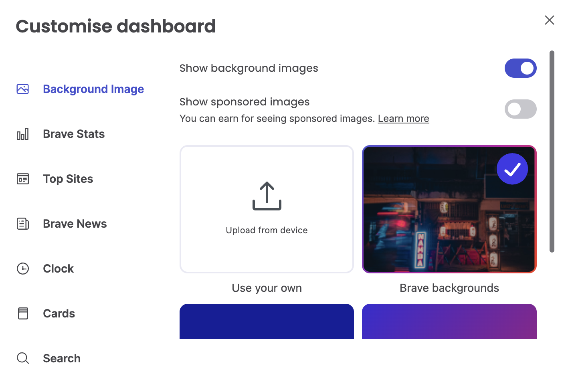
Task: Click the Search magnifier icon
Action: [x=23, y=358]
